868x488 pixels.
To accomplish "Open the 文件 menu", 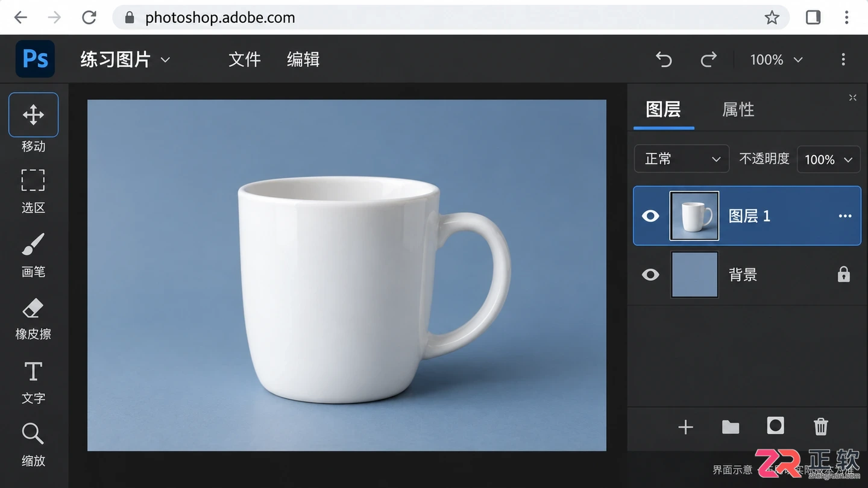I will point(245,60).
